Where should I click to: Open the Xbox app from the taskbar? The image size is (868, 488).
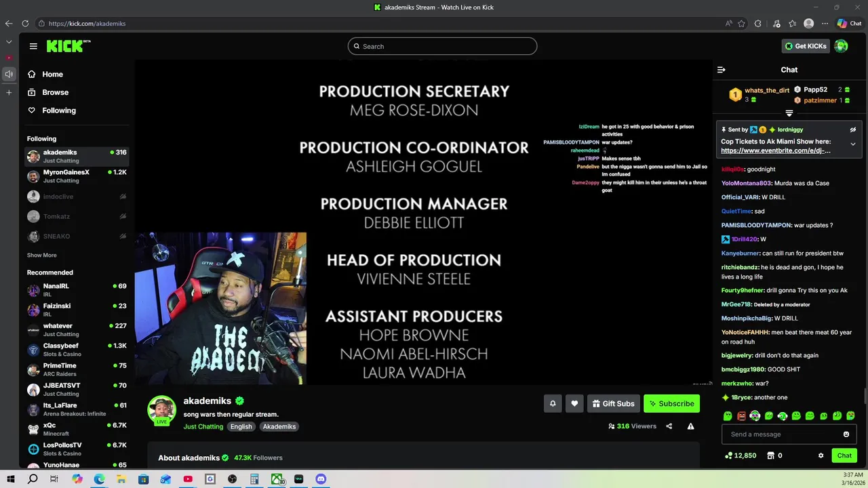click(x=277, y=479)
